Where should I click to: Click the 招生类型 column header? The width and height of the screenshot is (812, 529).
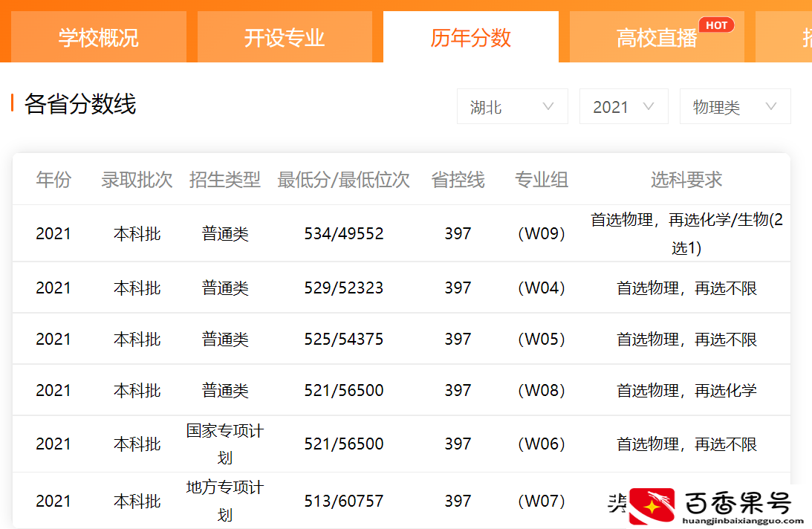tap(225, 180)
